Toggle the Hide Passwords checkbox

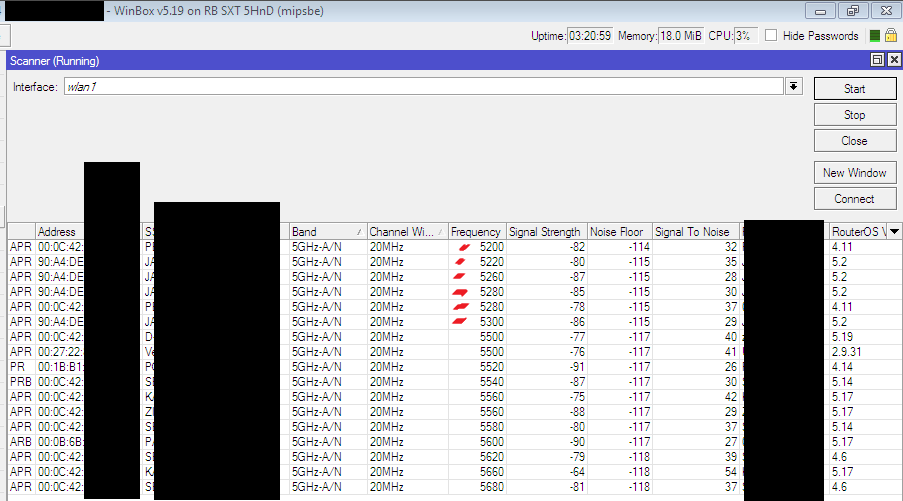coord(771,36)
